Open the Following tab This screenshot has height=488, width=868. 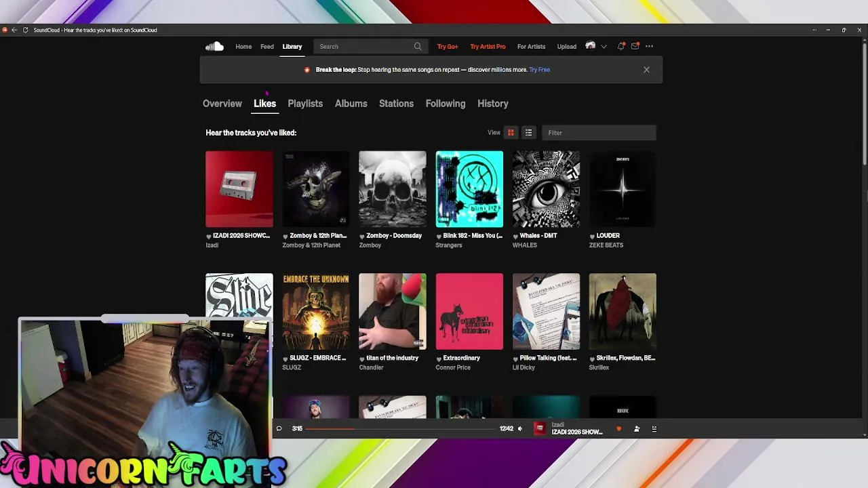[446, 104]
